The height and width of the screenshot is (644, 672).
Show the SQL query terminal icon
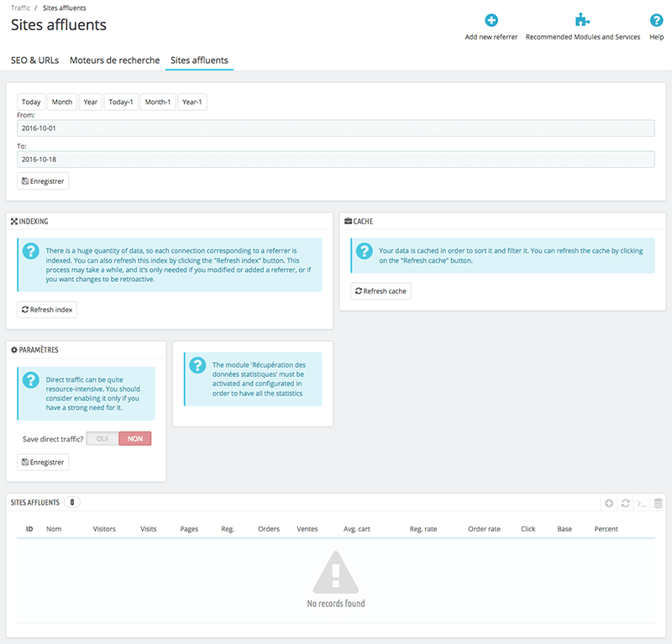pyautogui.click(x=641, y=503)
